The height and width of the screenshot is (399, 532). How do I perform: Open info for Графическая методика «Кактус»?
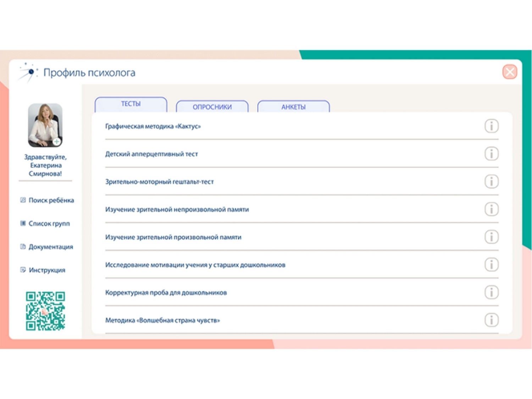click(x=491, y=126)
